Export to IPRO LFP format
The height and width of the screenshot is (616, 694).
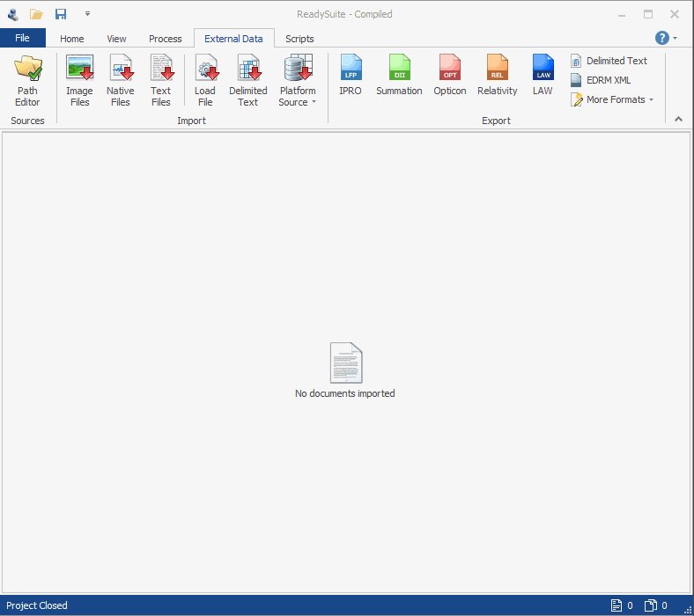pos(351,76)
